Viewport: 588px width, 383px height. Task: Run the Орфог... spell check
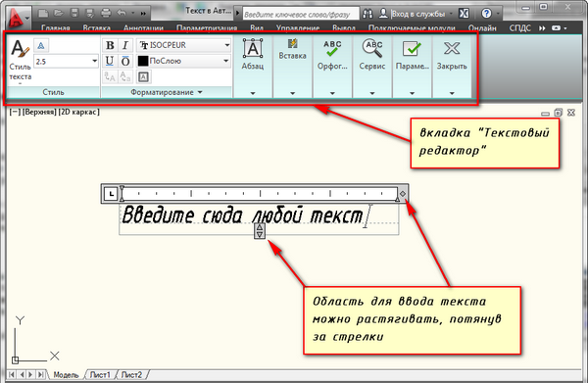point(332,49)
